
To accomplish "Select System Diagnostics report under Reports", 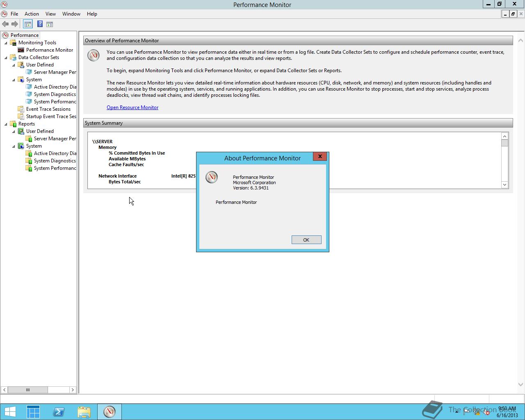I will pyautogui.click(x=55, y=161).
